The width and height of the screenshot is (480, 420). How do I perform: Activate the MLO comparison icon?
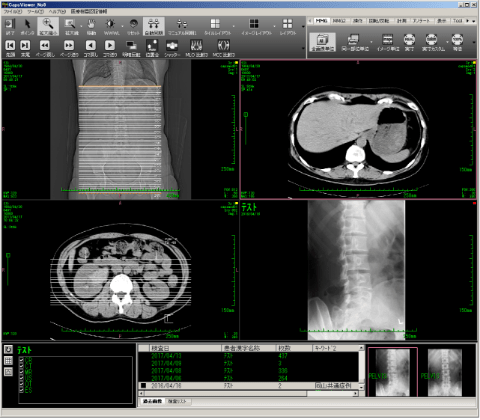click(196, 48)
